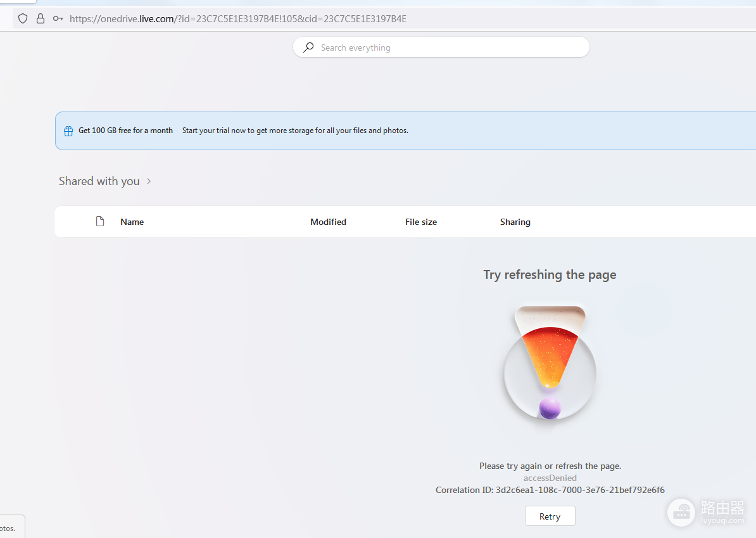This screenshot has width=756, height=538.
Task: Sort by the Modified column header
Action: click(x=329, y=222)
